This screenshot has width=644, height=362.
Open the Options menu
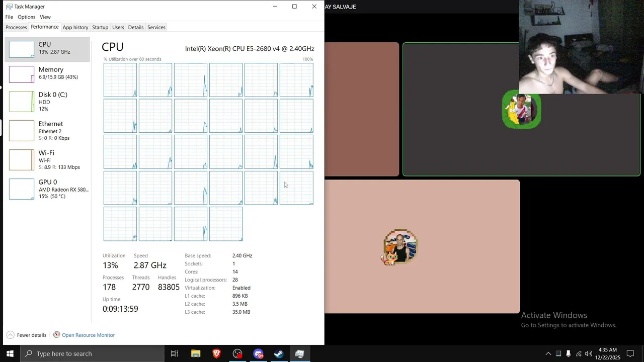tap(26, 17)
